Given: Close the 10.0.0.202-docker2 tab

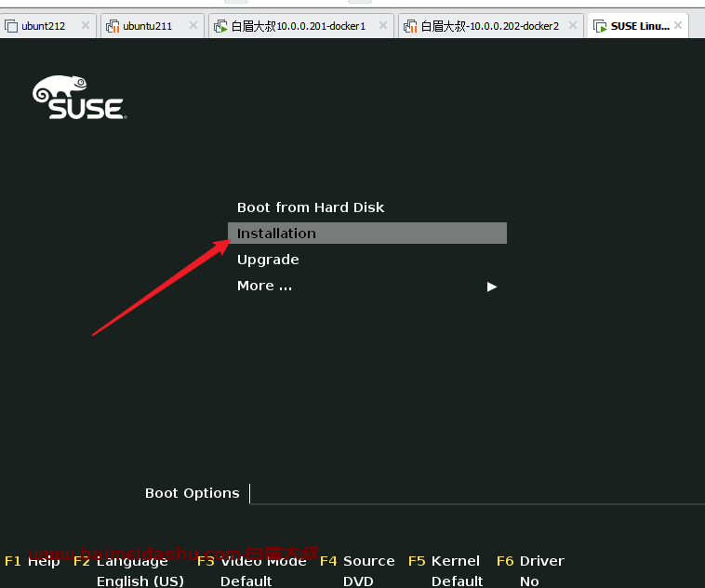Looking at the screenshot, I should (572, 25).
